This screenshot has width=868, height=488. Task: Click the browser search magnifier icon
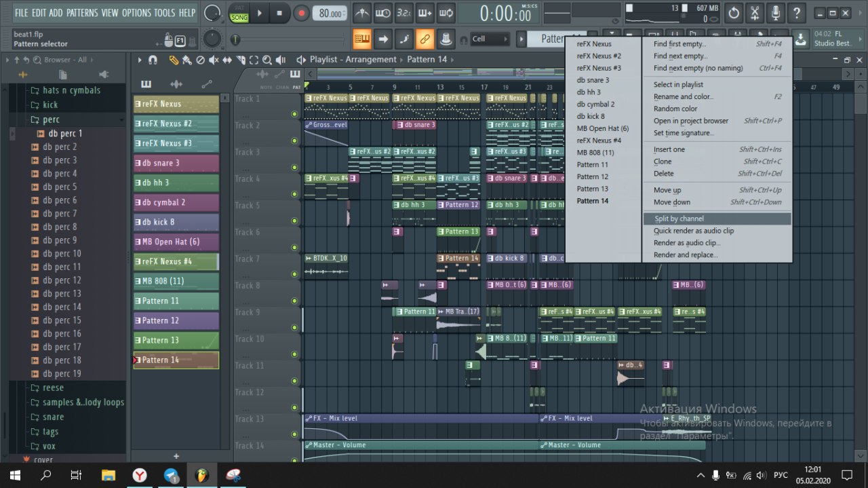36,60
